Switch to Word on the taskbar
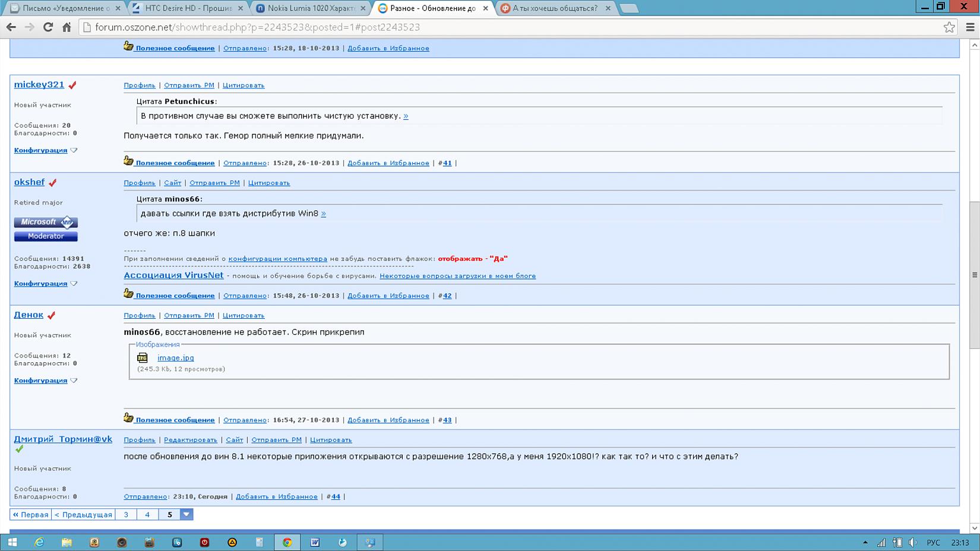 (x=315, y=542)
